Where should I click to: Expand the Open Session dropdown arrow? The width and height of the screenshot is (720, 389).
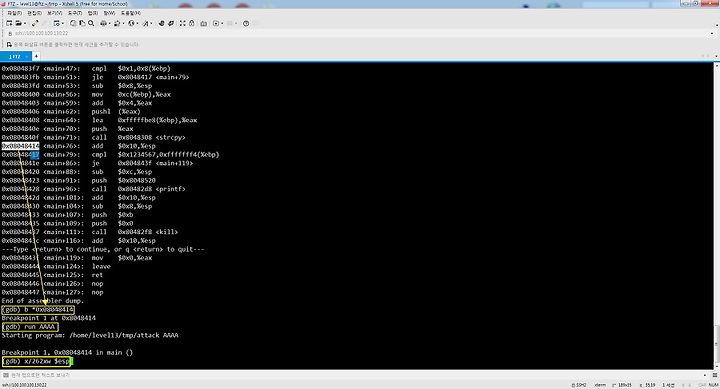(x=25, y=23)
